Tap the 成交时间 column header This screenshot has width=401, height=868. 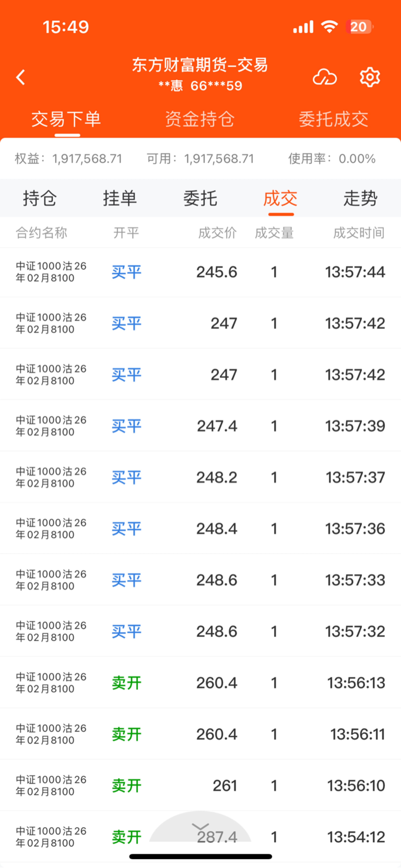point(359,233)
